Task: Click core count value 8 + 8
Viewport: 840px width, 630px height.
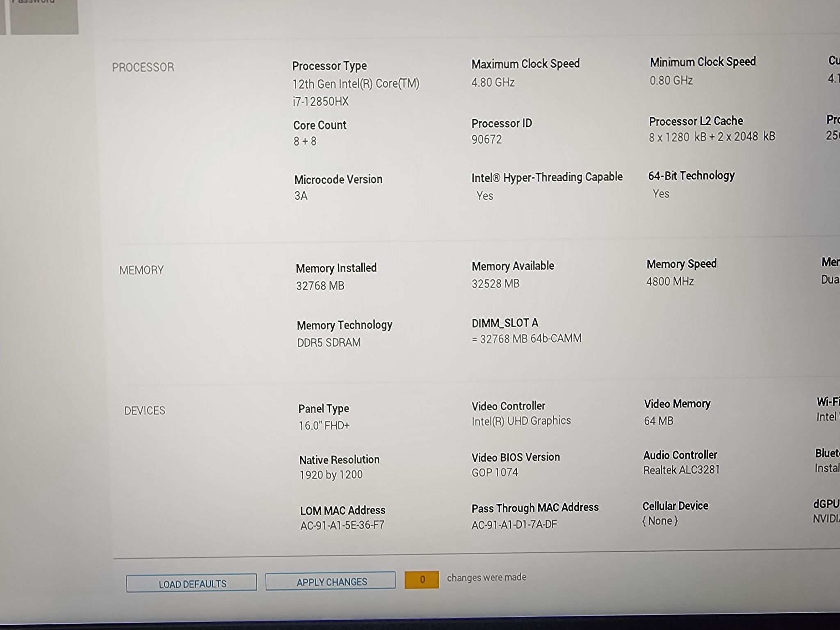Action: click(x=305, y=142)
